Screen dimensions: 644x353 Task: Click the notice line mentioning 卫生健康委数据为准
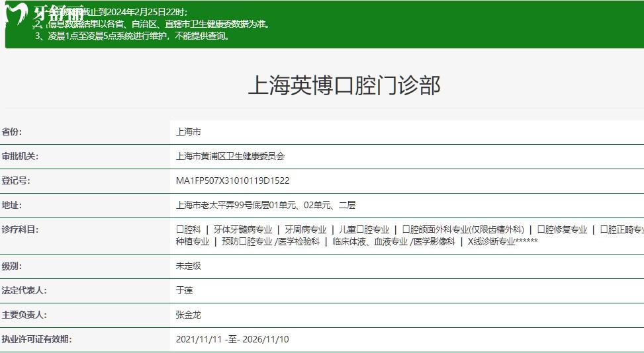coord(153,24)
